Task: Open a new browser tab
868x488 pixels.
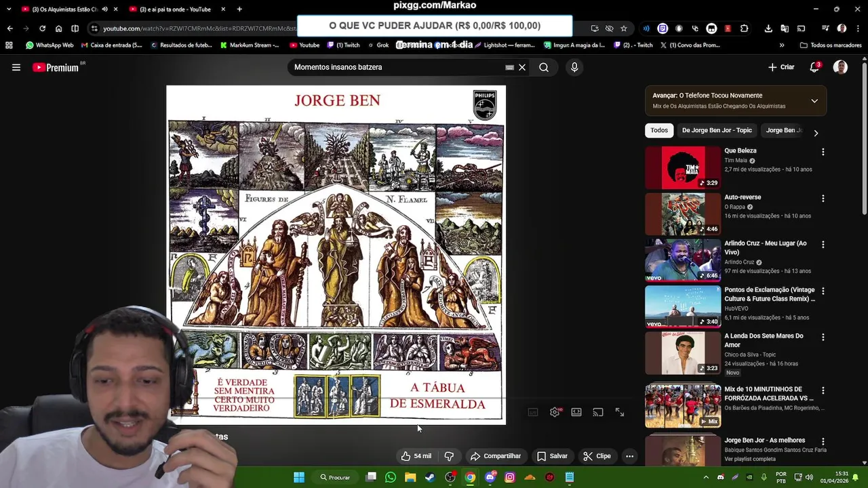Action: coord(239,9)
